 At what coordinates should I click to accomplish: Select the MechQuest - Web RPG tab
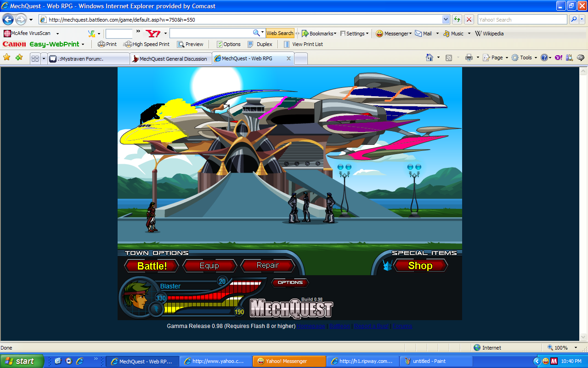pyautogui.click(x=248, y=58)
